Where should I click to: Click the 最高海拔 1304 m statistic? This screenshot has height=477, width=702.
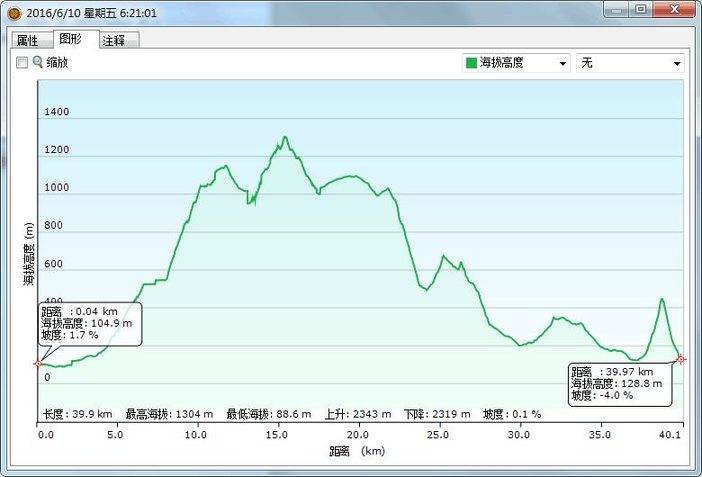pos(182,414)
